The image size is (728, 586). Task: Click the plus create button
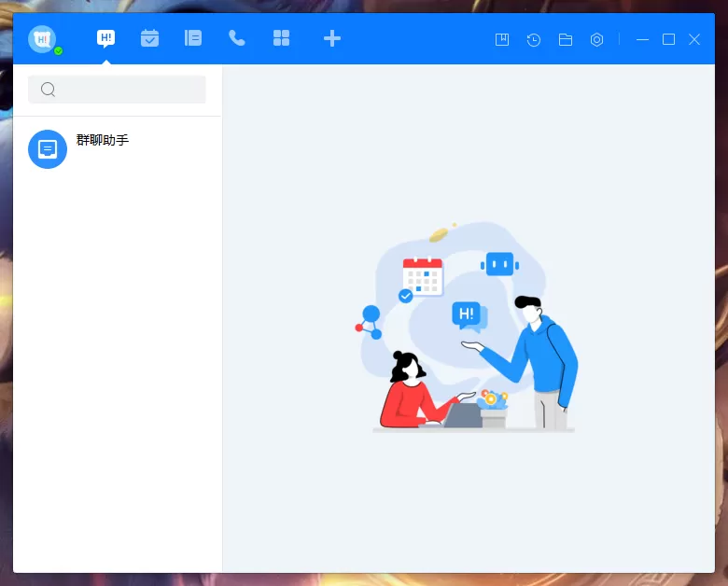(332, 38)
